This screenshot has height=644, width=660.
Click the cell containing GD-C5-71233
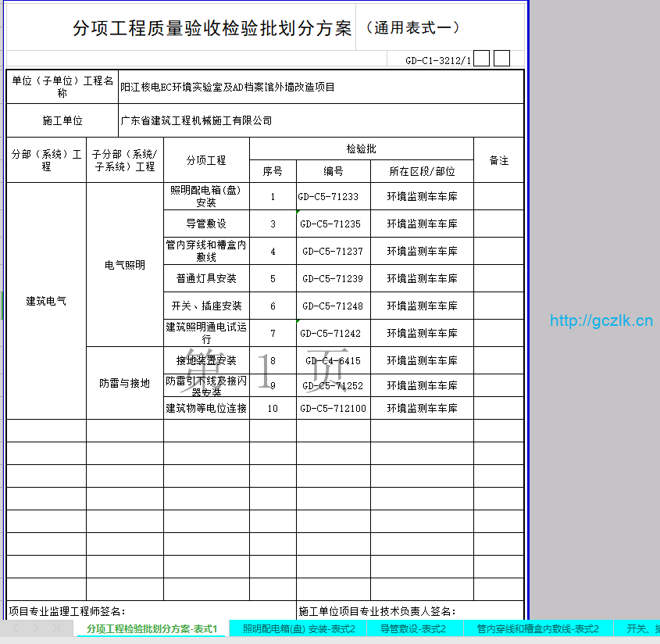pos(333,197)
